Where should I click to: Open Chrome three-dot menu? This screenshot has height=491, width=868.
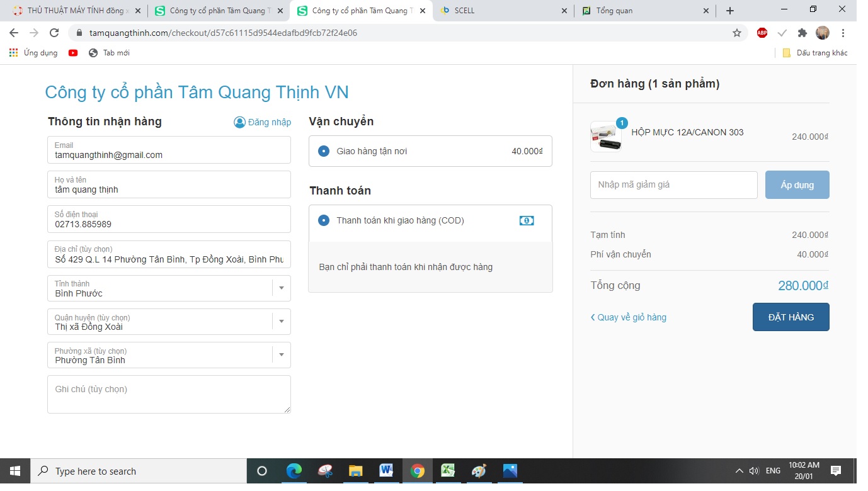[x=843, y=33]
